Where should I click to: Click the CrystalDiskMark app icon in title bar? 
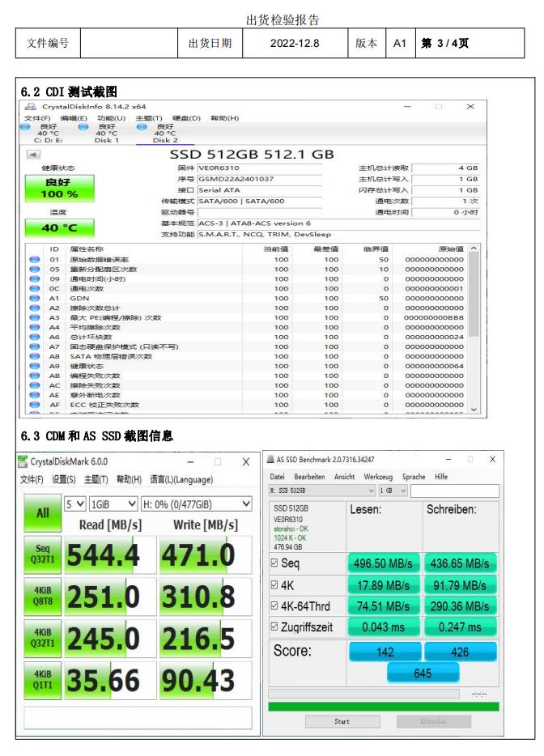tap(23, 461)
